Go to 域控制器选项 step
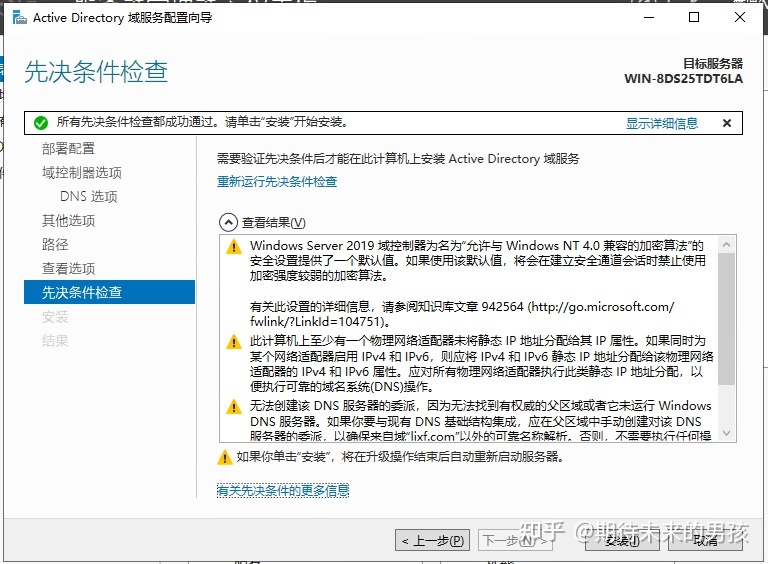This screenshot has height=564, width=768. pyautogui.click(x=82, y=172)
